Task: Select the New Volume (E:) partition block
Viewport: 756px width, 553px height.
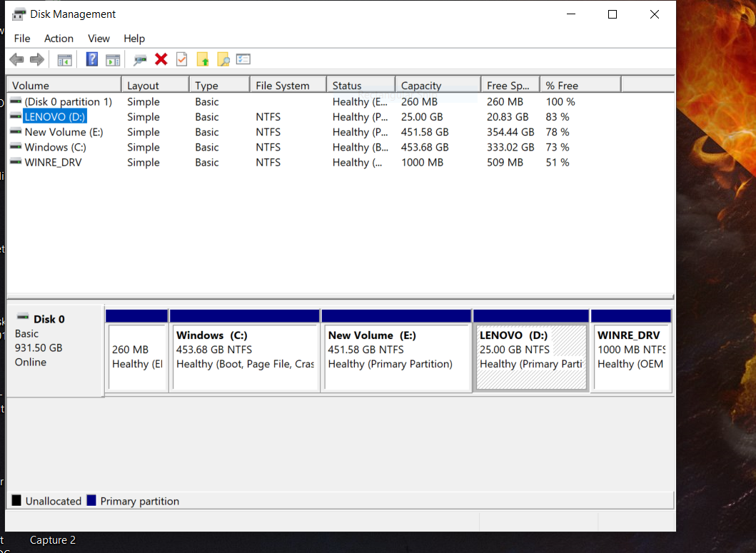Action: tap(396, 353)
